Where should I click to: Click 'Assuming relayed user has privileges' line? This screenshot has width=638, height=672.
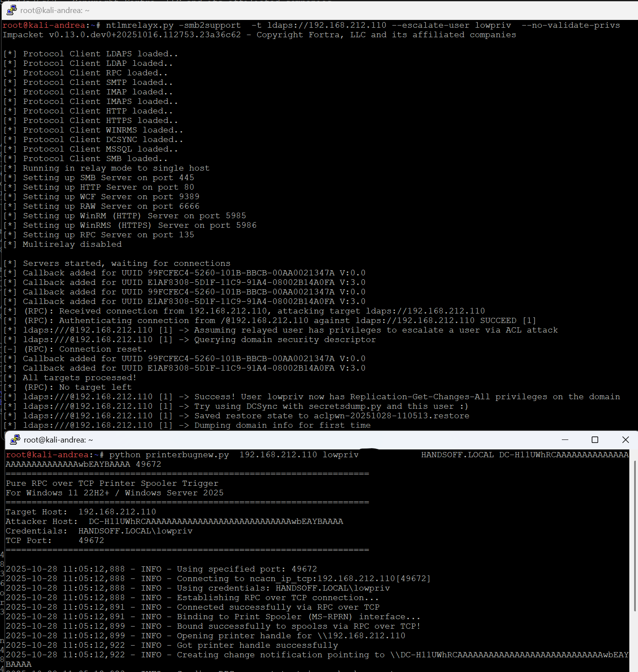coord(280,330)
